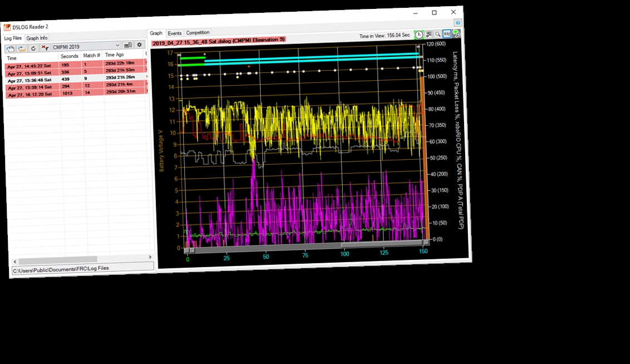Click the match number 12 cell
Image resolution: width=630 pixels, height=364 pixels.
pos(93,86)
